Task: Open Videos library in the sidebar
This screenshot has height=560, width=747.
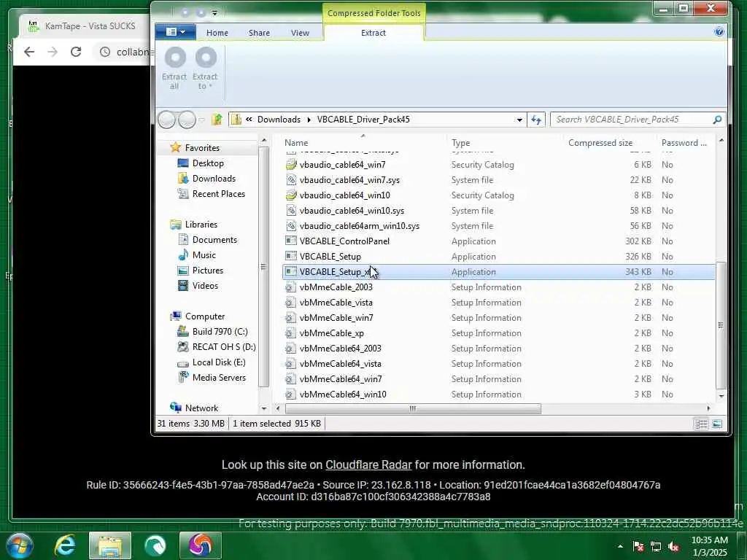Action: 205,286
